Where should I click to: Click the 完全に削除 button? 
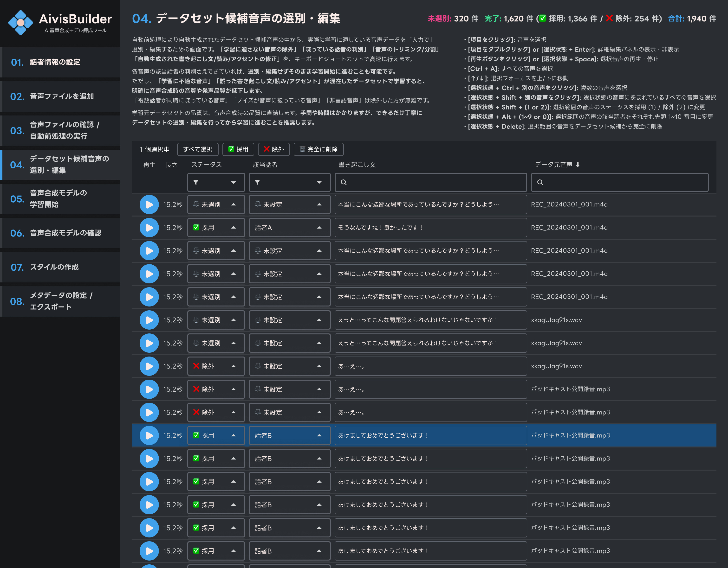click(x=318, y=149)
